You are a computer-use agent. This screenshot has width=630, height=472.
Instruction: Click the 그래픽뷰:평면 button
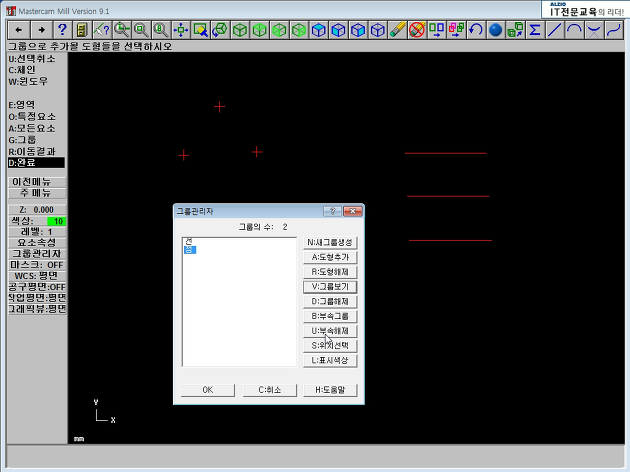tap(37, 309)
